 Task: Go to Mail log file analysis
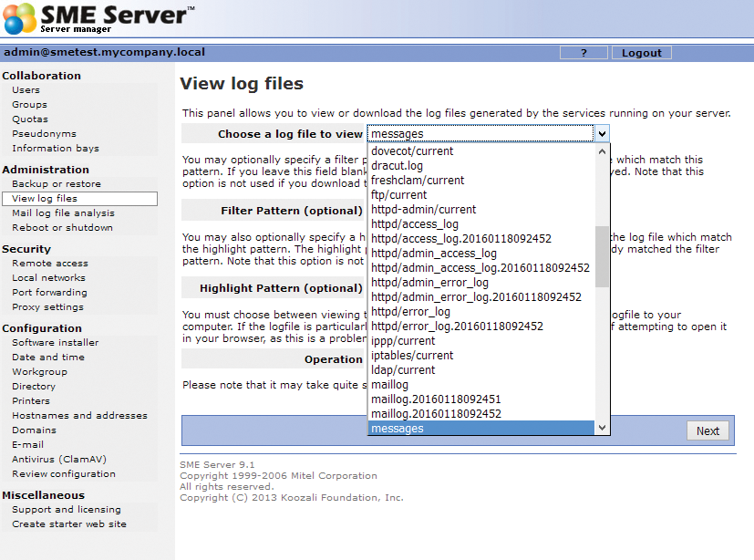click(x=63, y=213)
